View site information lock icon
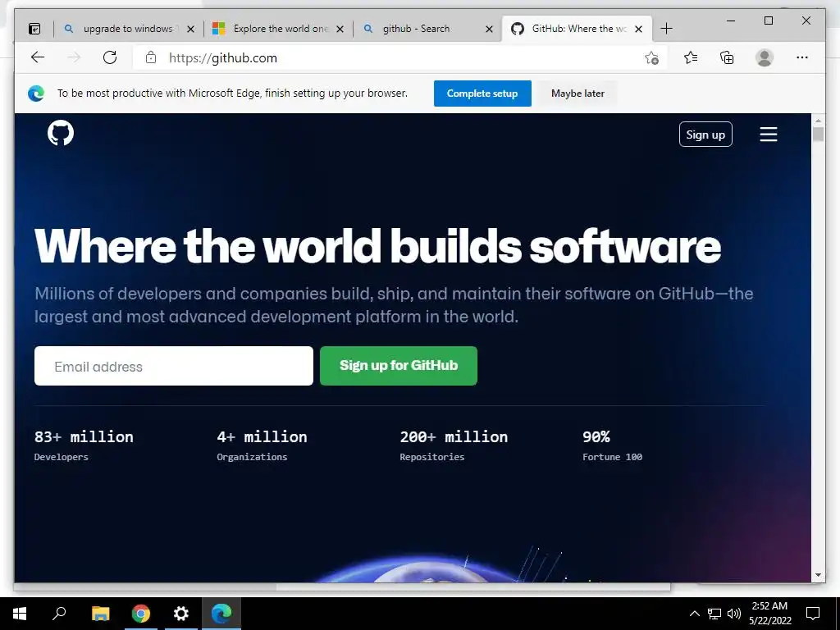 (151, 57)
